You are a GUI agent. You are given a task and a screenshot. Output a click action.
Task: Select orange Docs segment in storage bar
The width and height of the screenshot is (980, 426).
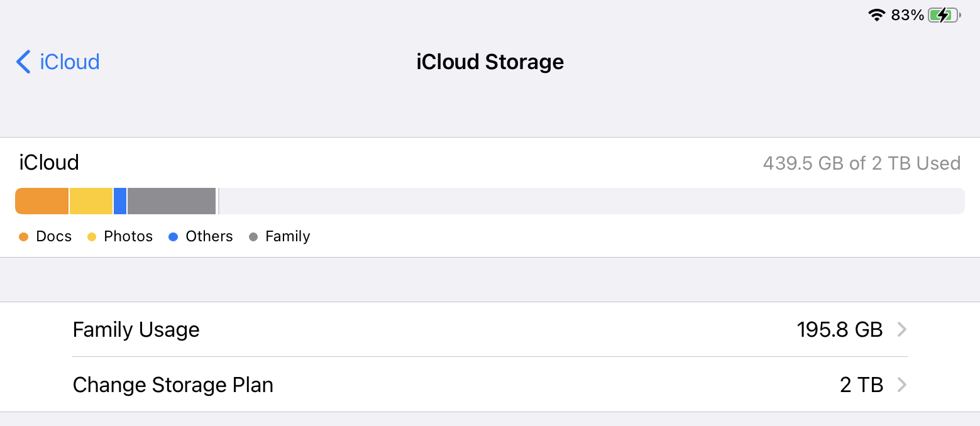click(x=41, y=201)
